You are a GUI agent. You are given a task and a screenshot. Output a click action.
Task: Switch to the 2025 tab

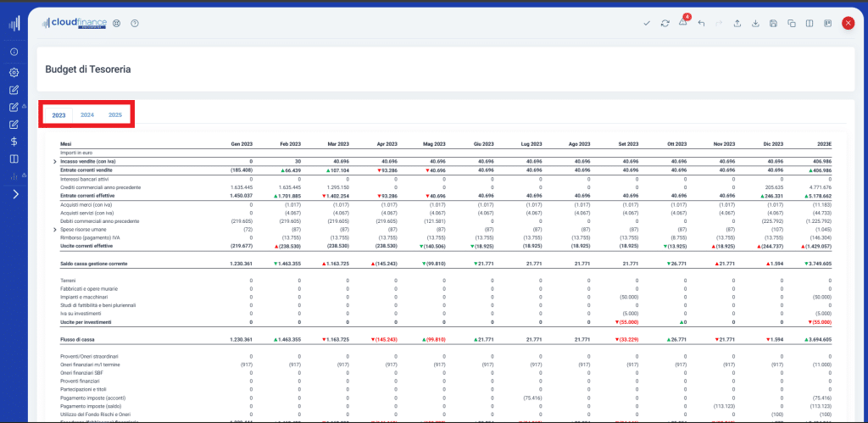point(115,114)
